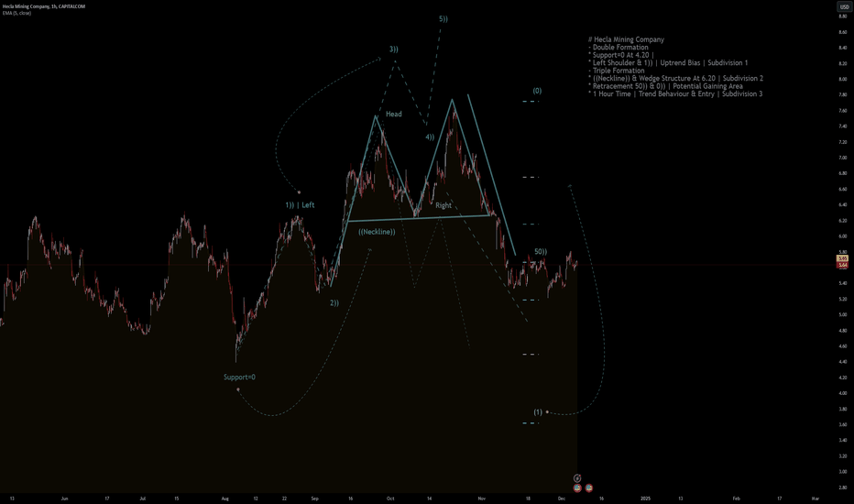Click the 8.00 level on the price axis
Viewport: 854px width, 504px height.
(x=843, y=79)
